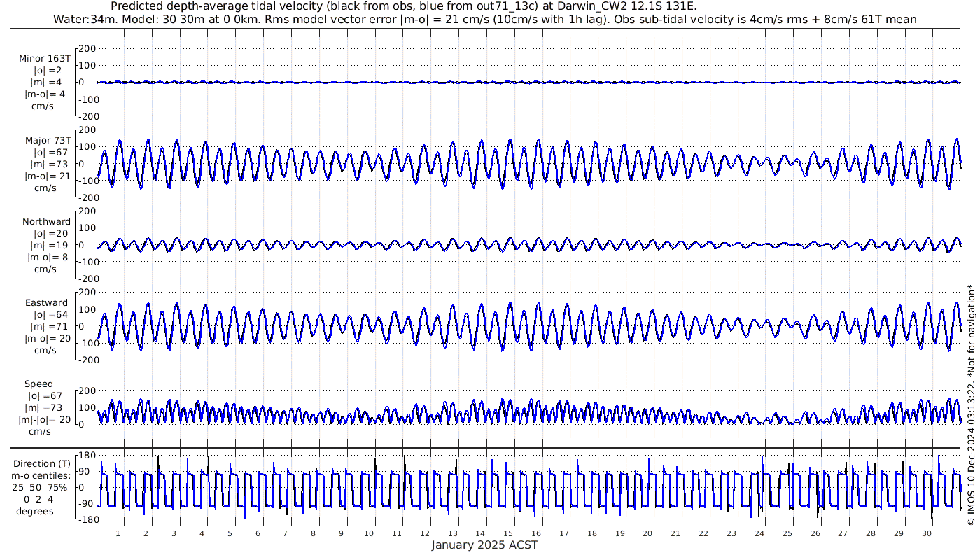
Task: Click the '|o| =67' value under Major
Action: [x=48, y=153]
